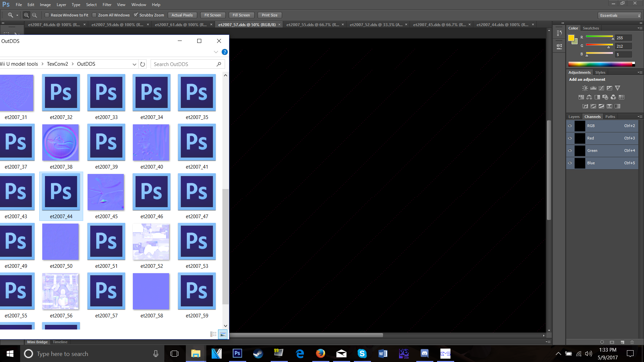Open Steam from the taskbar
This screenshot has height=362, width=644.
pyautogui.click(x=258, y=354)
